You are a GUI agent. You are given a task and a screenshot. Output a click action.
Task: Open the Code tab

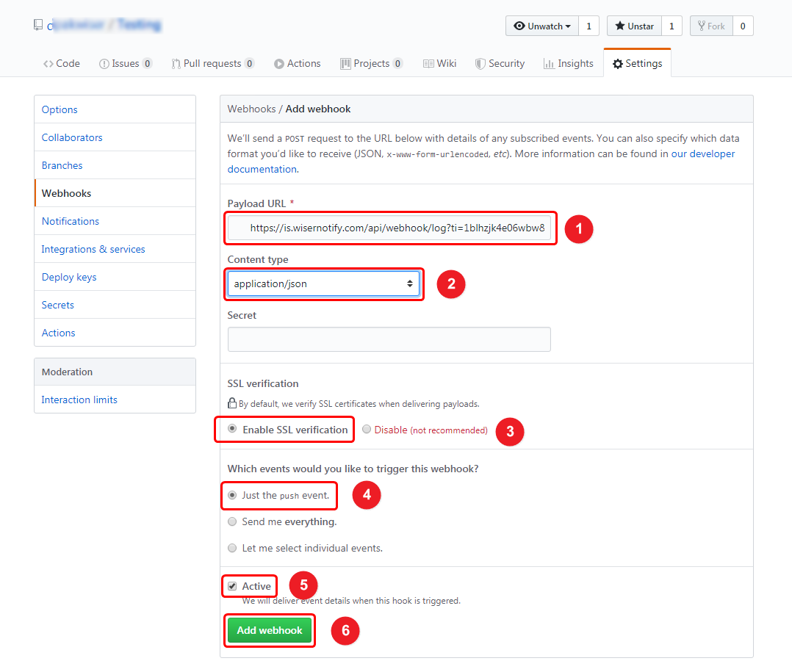click(62, 64)
